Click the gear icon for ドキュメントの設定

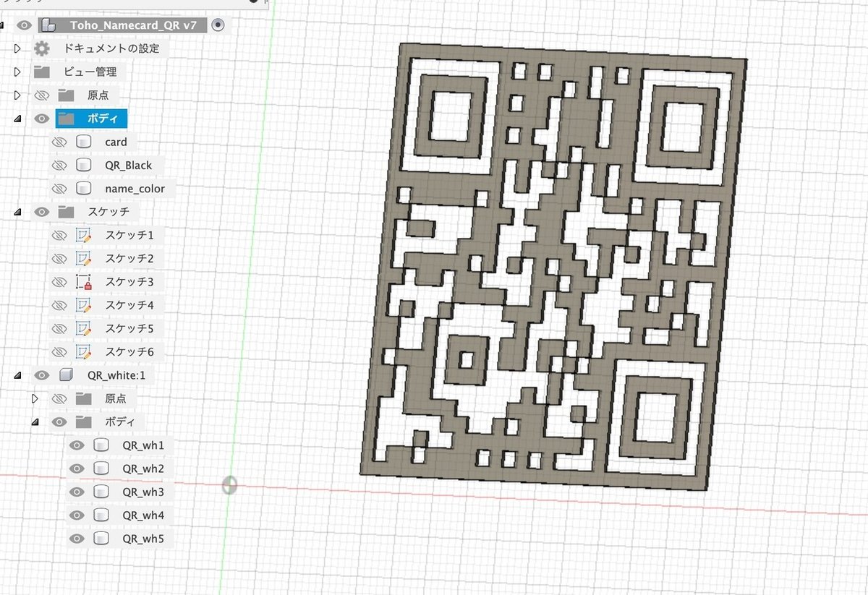click(x=42, y=49)
